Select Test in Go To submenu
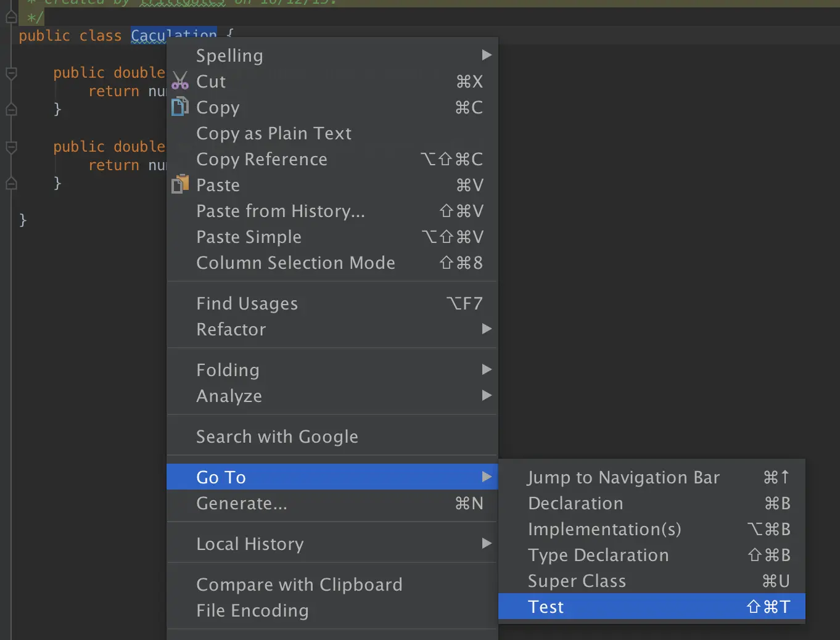840x640 pixels. [652, 607]
